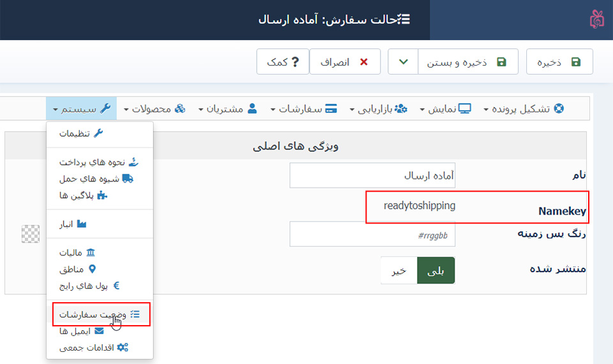Click the ذخیره و بستن button
The width and height of the screenshot is (613, 364).
[x=468, y=62]
